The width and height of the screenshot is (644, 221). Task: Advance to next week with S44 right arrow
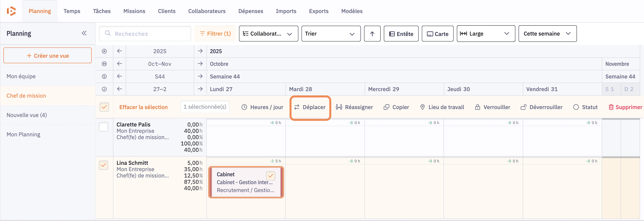[x=200, y=76]
